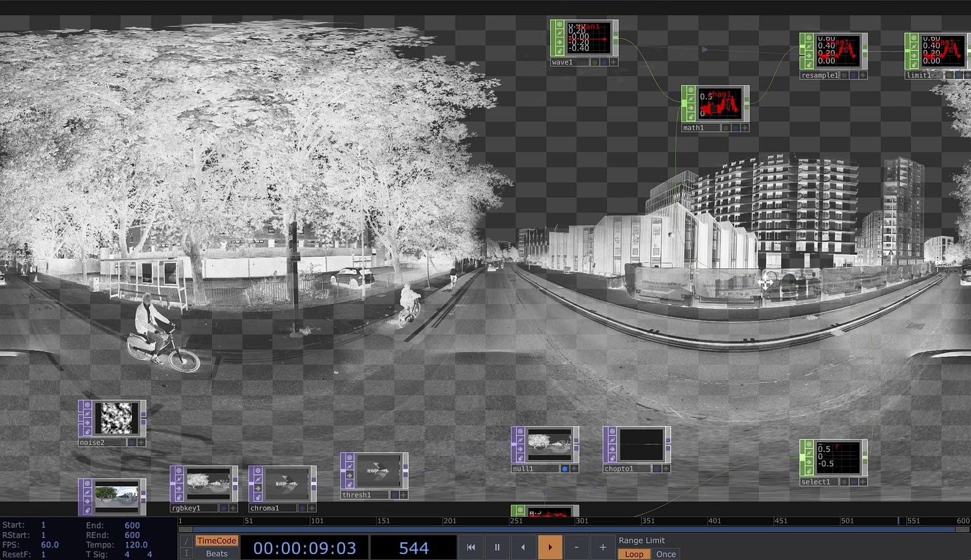
Task: Pause timeline playback
Action: (x=497, y=547)
